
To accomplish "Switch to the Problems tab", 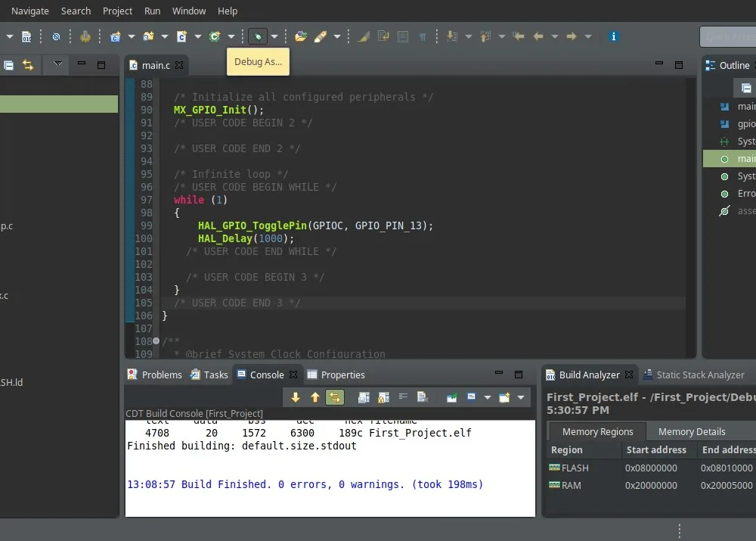I will 155,375.
